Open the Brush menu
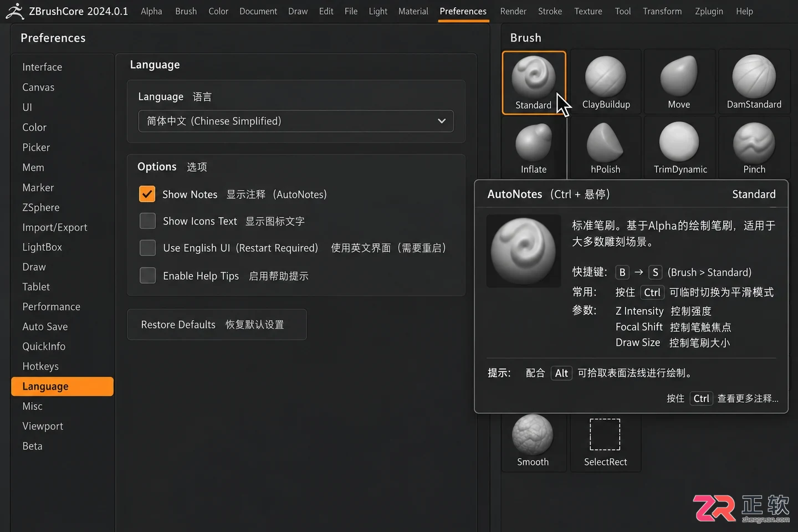Viewport: 798px width, 532px height. coord(186,11)
